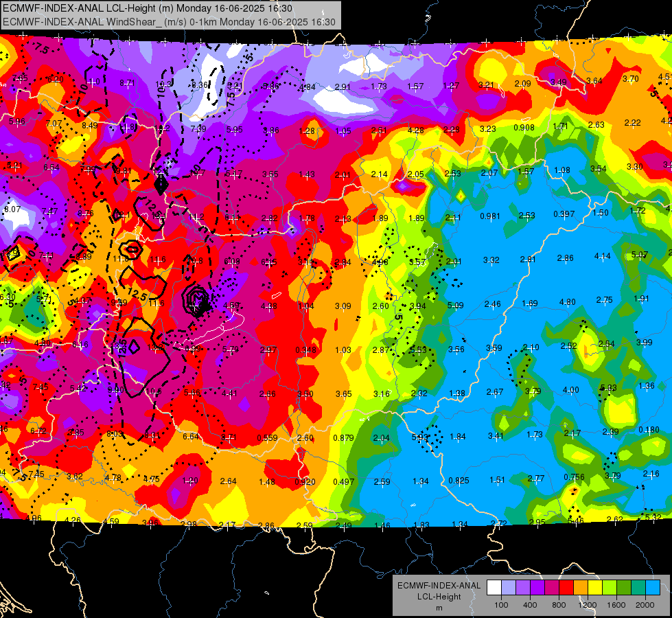Click the wind shear value 3.59

tap(494, 347)
